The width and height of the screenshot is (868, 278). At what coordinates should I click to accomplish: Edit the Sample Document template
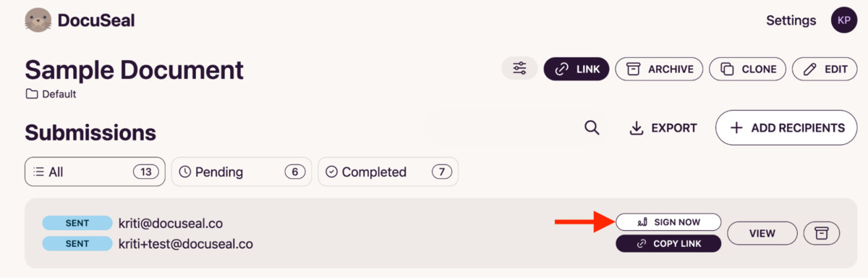[x=825, y=69]
